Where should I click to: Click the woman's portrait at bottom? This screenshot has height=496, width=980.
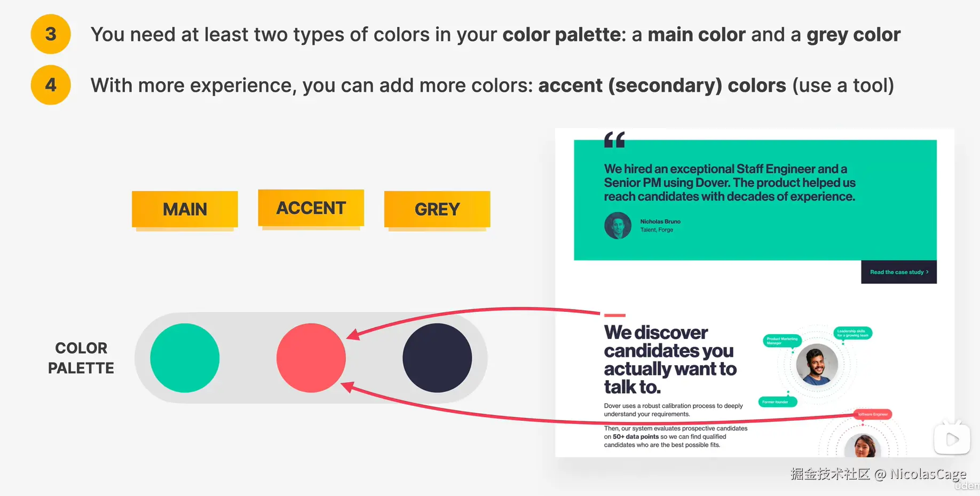coord(863,446)
